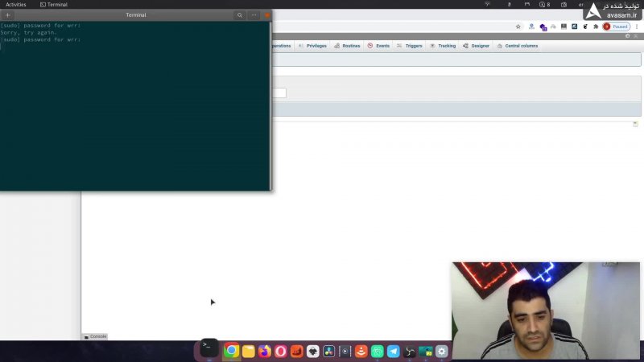
Task: Open the terminal three-dot menu
Action: pos(254,15)
